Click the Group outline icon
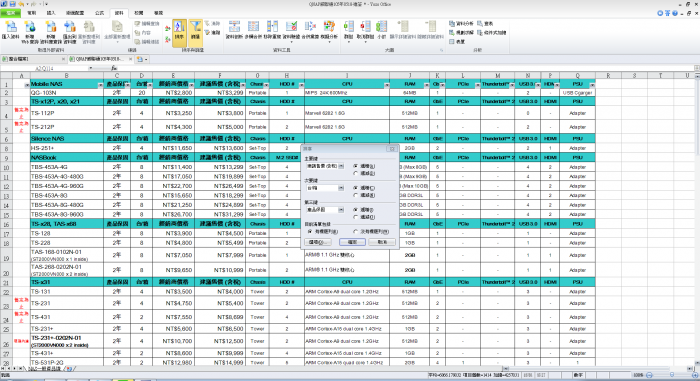This screenshot has width=700, height=381. coord(349,27)
